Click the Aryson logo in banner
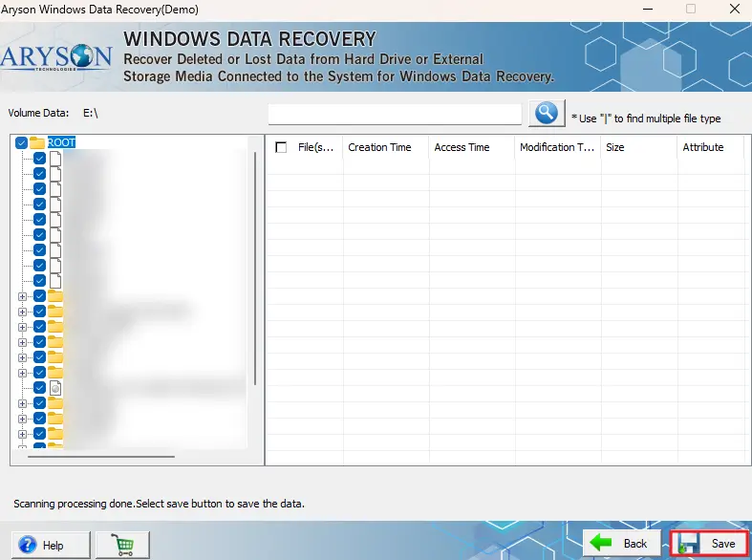 tap(56, 57)
